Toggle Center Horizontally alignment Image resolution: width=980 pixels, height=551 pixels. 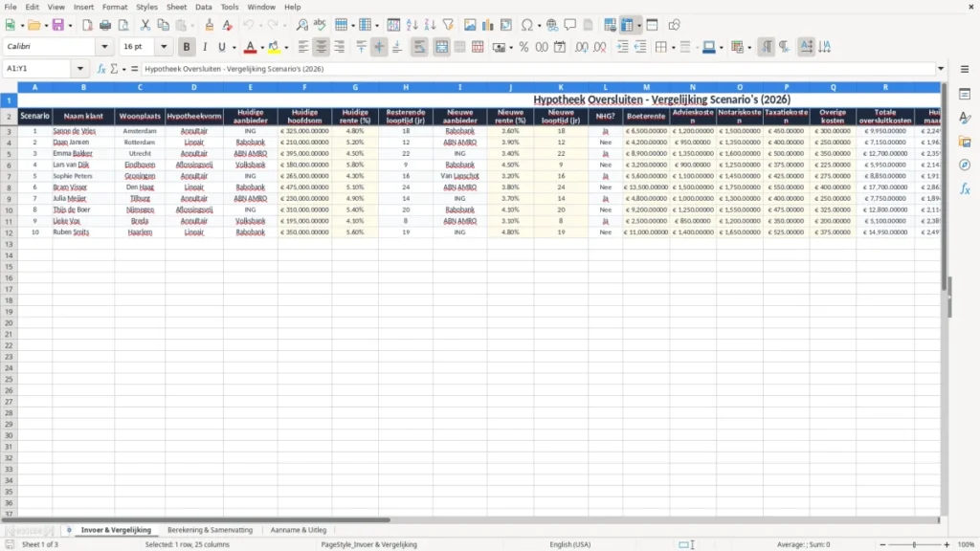click(322, 47)
